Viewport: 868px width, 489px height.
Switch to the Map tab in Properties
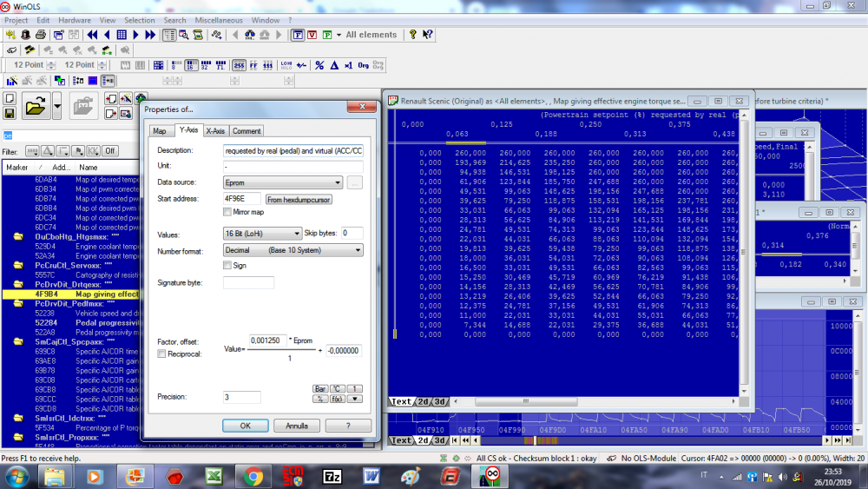[x=160, y=130]
